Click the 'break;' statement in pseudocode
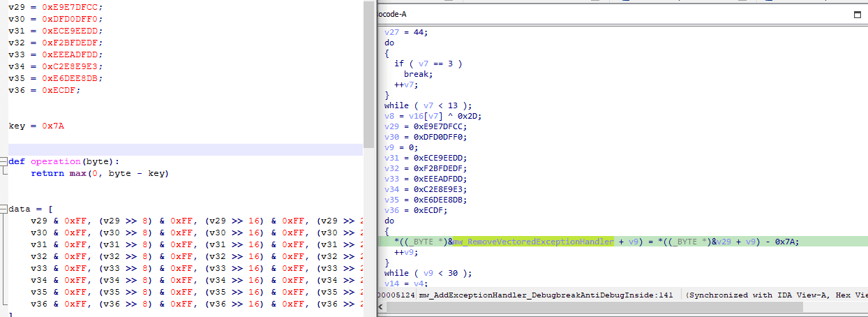This screenshot has height=317, width=868. click(417, 74)
